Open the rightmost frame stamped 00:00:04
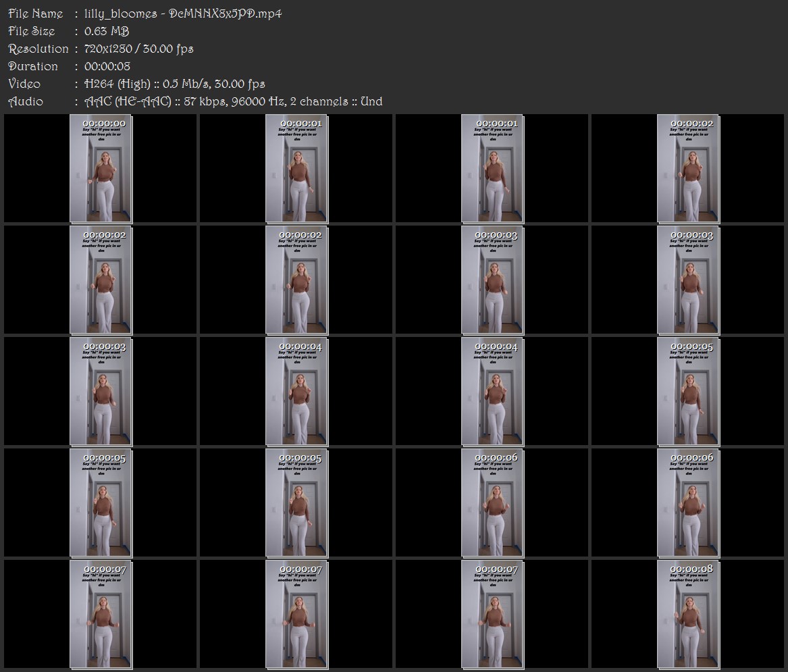Image resolution: width=788 pixels, height=672 pixels. [492, 392]
